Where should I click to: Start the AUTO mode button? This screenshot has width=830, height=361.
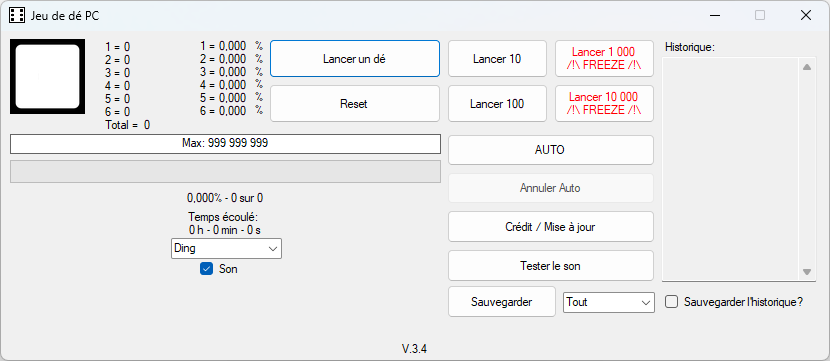click(551, 150)
